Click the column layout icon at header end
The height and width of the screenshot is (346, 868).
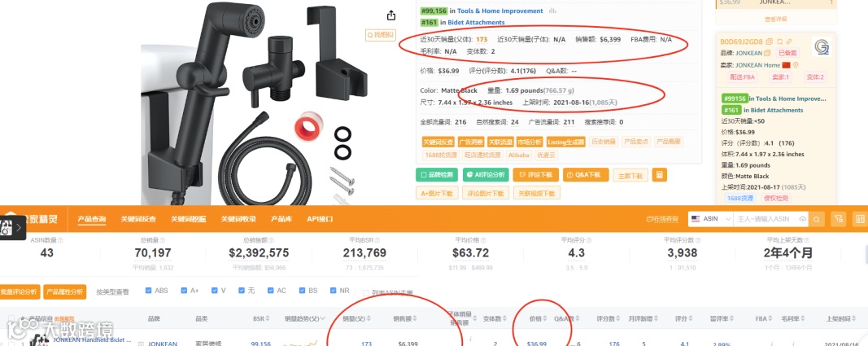(x=860, y=219)
